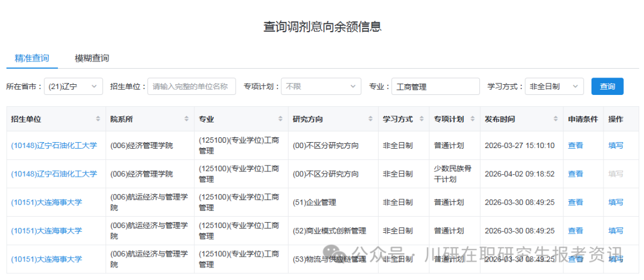Click disabled 填写 in the 少数民族骨干计划 row
Image resolution: width=644 pixels, height=280 pixels.
[615, 174]
